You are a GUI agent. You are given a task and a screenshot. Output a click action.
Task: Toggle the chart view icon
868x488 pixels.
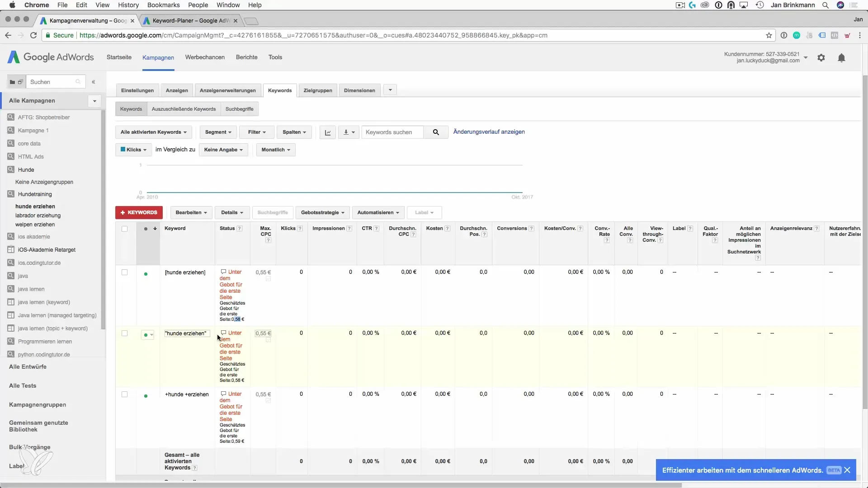pyautogui.click(x=328, y=132)
